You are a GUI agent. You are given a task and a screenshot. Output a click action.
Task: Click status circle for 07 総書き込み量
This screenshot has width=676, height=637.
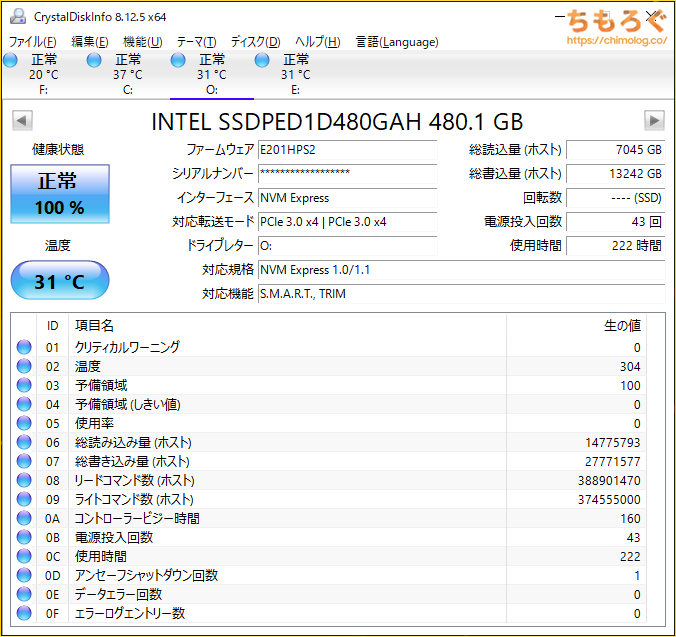[x=24, y=461]
